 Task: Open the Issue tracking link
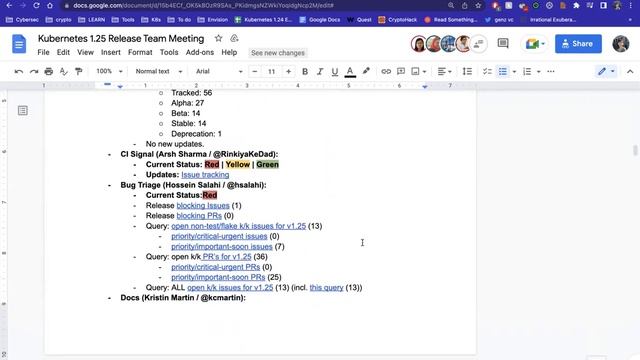[205, 175]
